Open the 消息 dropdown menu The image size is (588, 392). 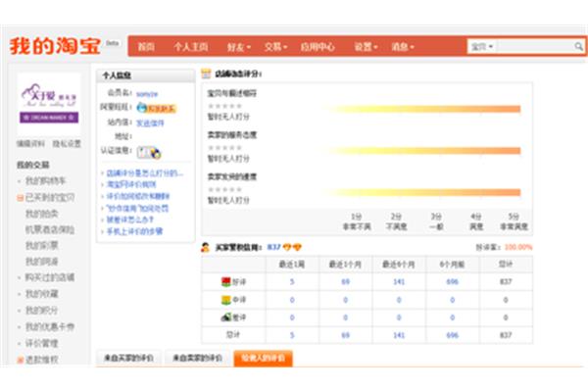pos(403,47)
